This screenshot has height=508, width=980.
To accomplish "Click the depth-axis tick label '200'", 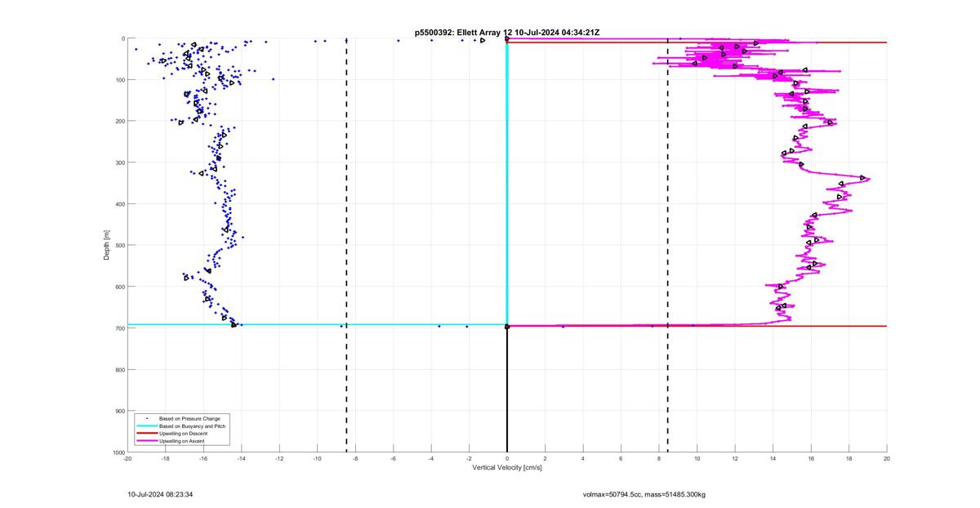I will (x=119, y=121).
